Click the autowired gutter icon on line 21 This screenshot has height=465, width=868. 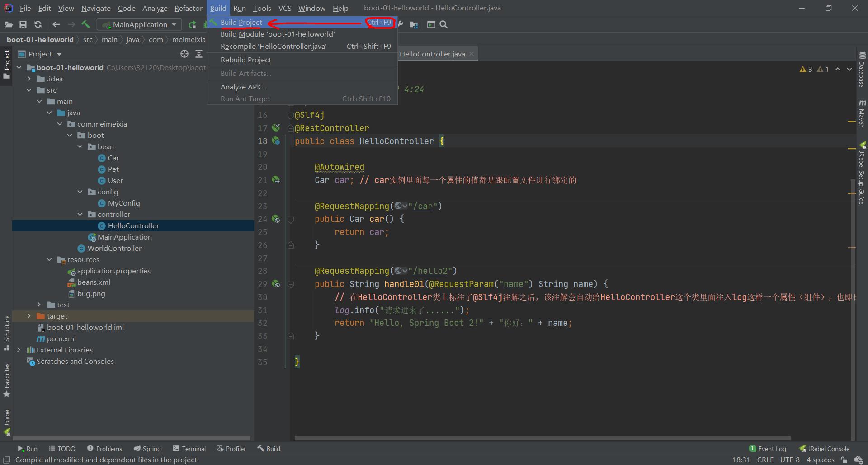tap(276, 180)
